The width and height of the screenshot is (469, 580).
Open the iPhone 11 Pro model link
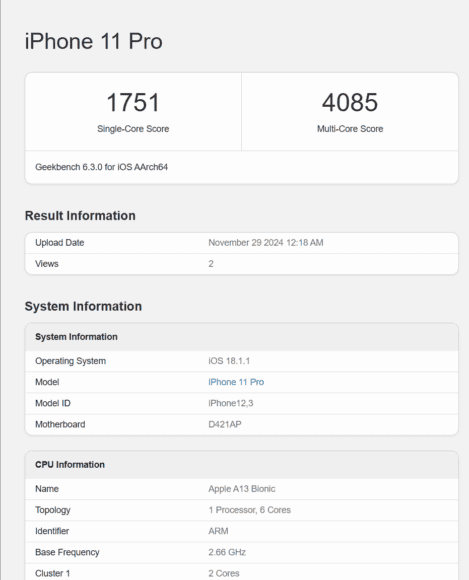[236, 382]
